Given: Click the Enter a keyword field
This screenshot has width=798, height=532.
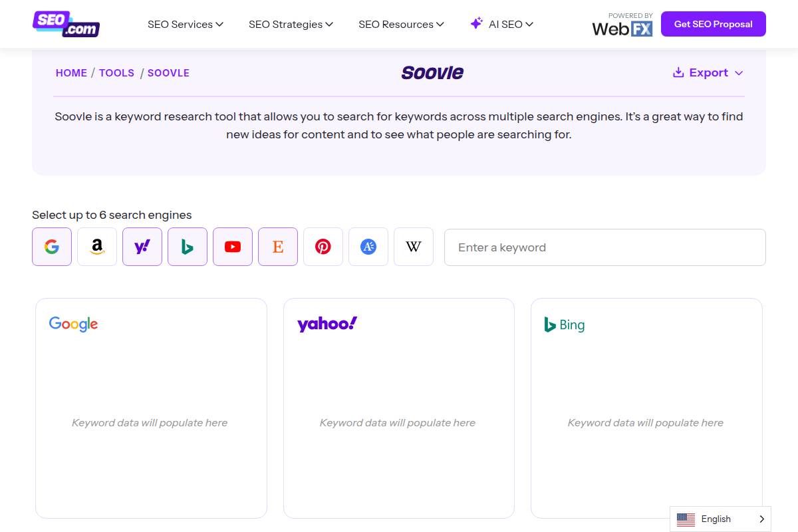Looking at the screenshot, I should tap(604, 247).
